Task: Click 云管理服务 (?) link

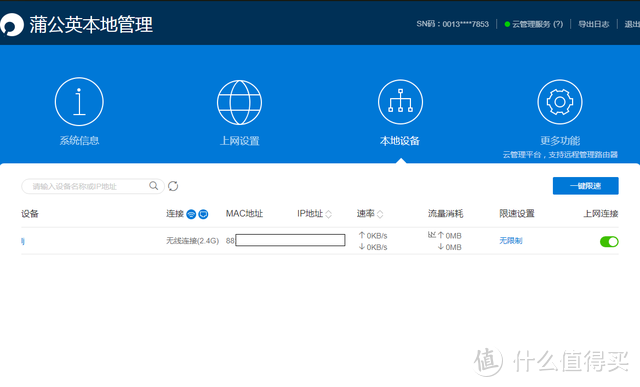Action: [x=537, y=24]
